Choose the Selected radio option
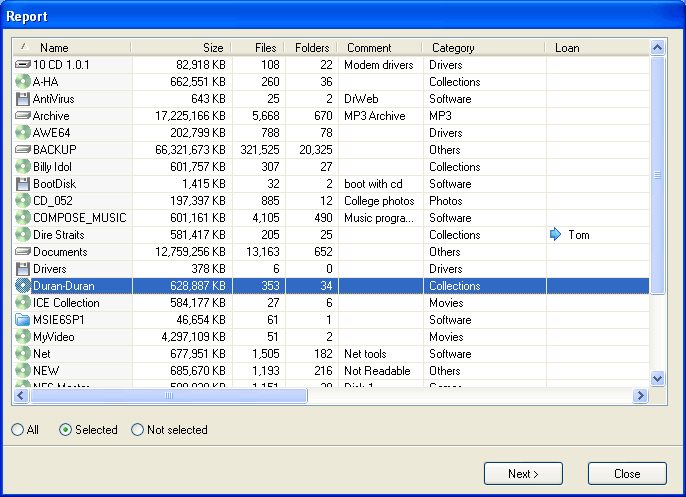This screenshot has height=497, width=686. click(x=66, y=430)
